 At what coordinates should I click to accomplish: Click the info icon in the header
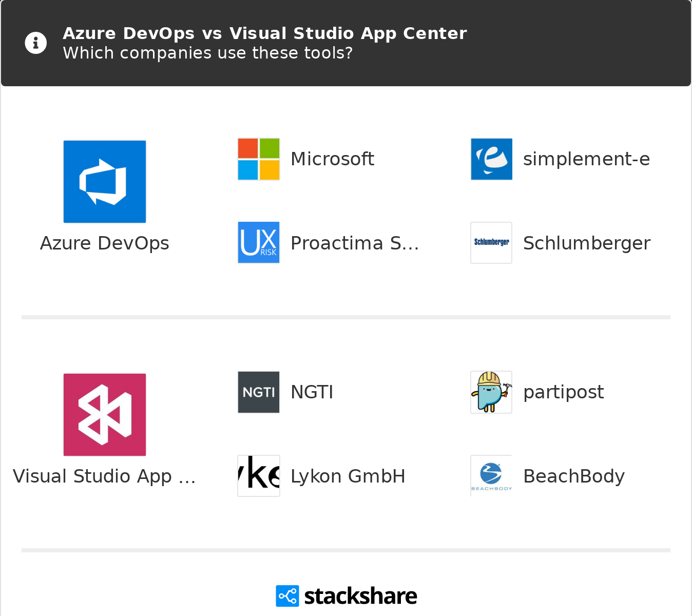(36, 43)
